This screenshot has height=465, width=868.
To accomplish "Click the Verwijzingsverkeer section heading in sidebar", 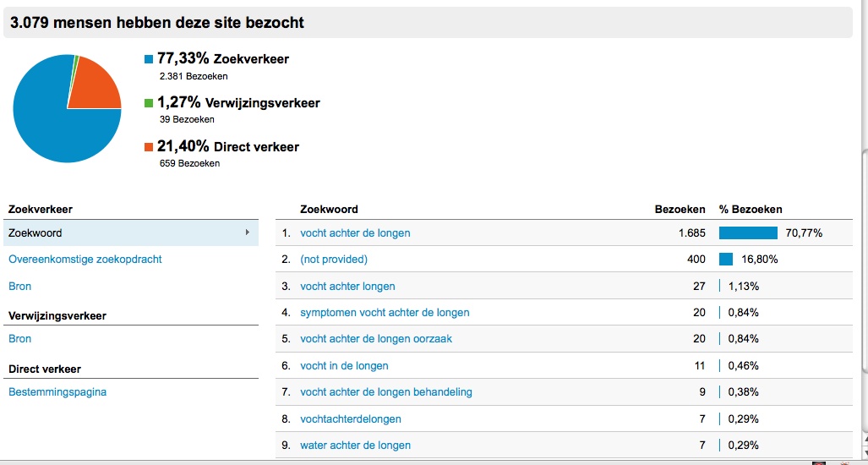I will [x=57, y=316].
